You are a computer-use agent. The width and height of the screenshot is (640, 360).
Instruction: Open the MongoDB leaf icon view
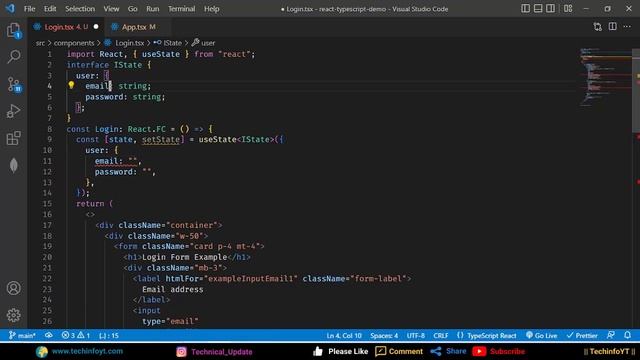13,165
